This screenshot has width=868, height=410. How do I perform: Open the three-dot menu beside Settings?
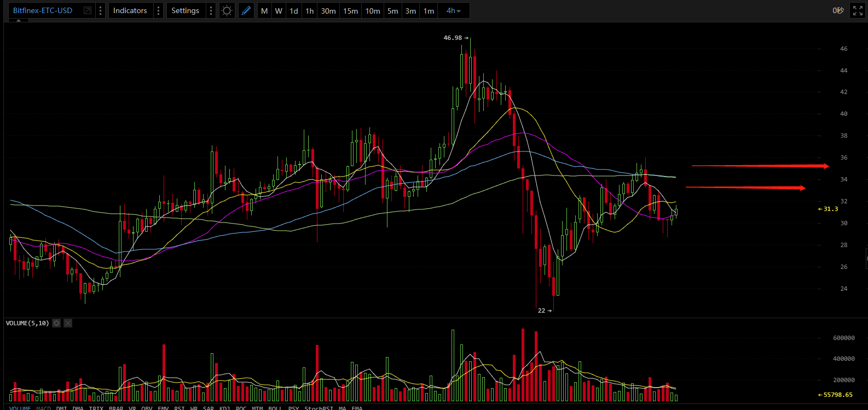(211, 10)
